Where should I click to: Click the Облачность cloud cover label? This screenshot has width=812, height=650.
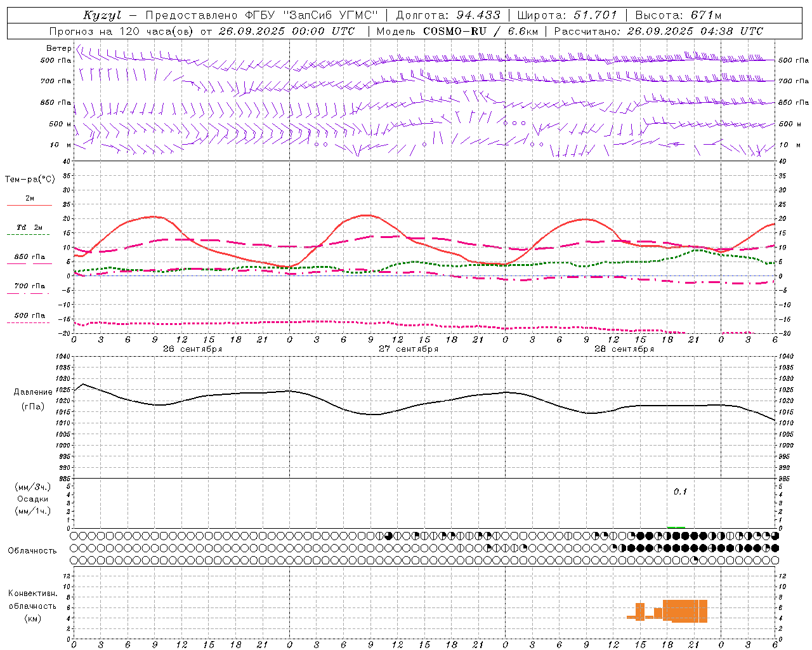click(x=32, y=551)
